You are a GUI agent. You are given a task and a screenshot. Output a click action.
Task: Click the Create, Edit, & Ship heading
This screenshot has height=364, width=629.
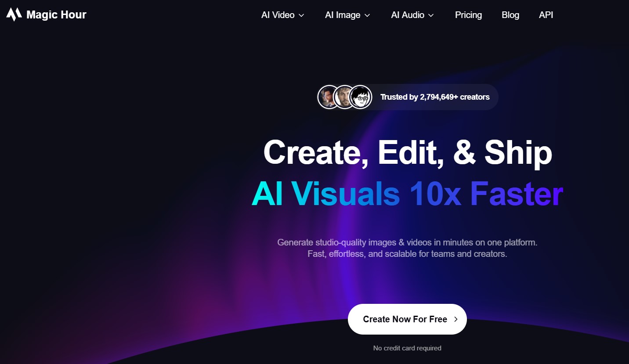tap(407, 152)
